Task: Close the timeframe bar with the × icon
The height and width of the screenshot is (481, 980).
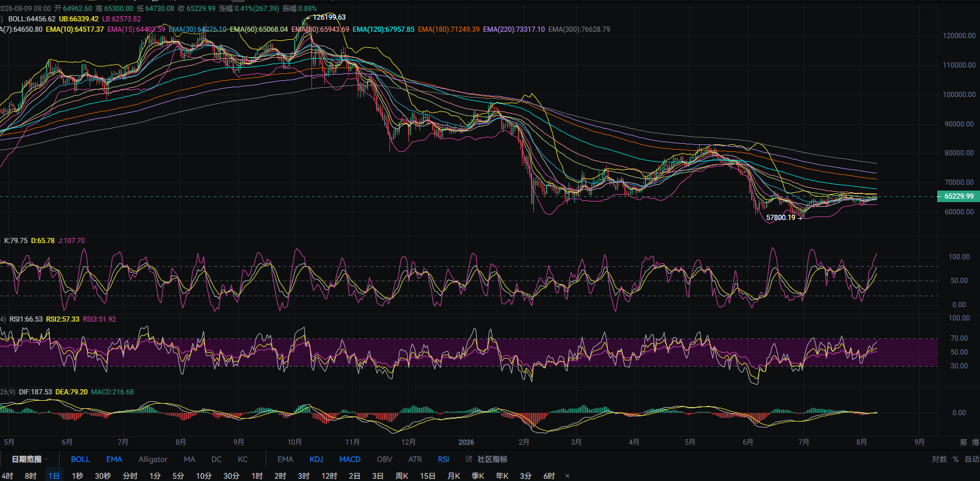Action: pos(567,476)
